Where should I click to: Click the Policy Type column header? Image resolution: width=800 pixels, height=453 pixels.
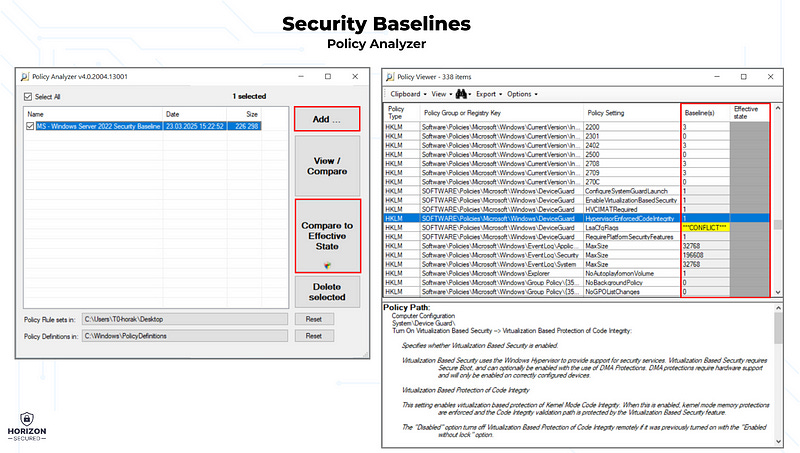coord(402,113)
